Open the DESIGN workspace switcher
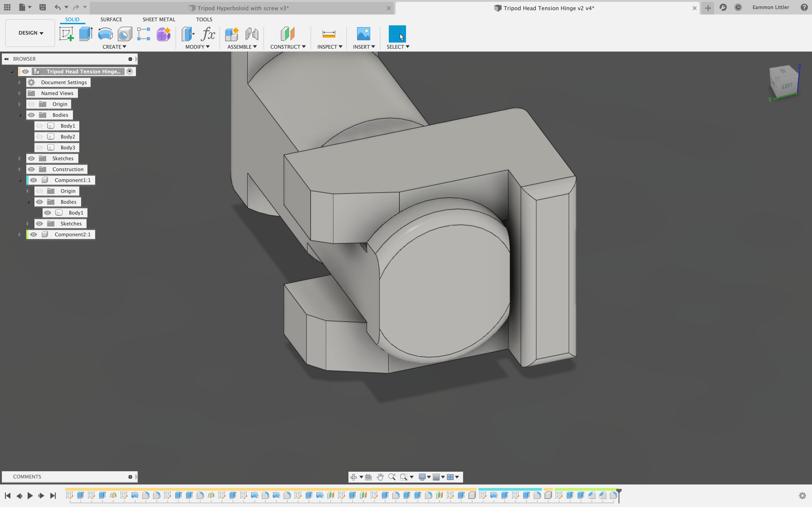Screen dimensions: 812x507 tap(29, 33)
